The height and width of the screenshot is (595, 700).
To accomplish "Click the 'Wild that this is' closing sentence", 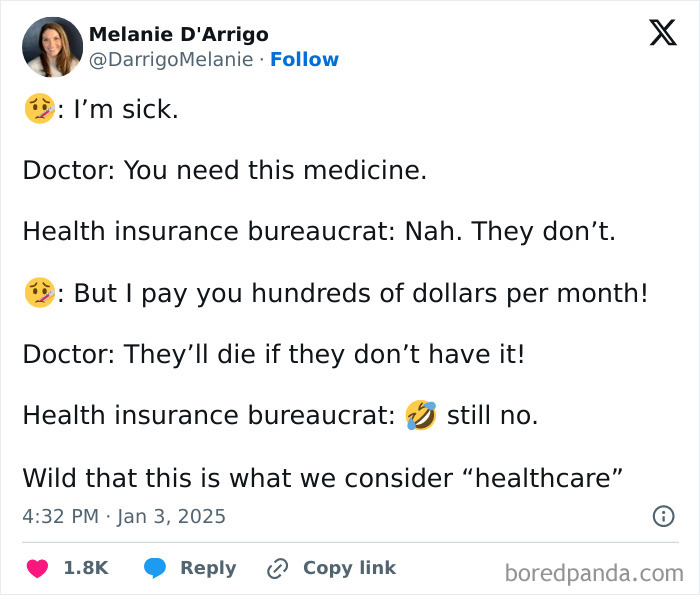I will tap(323, 477).
